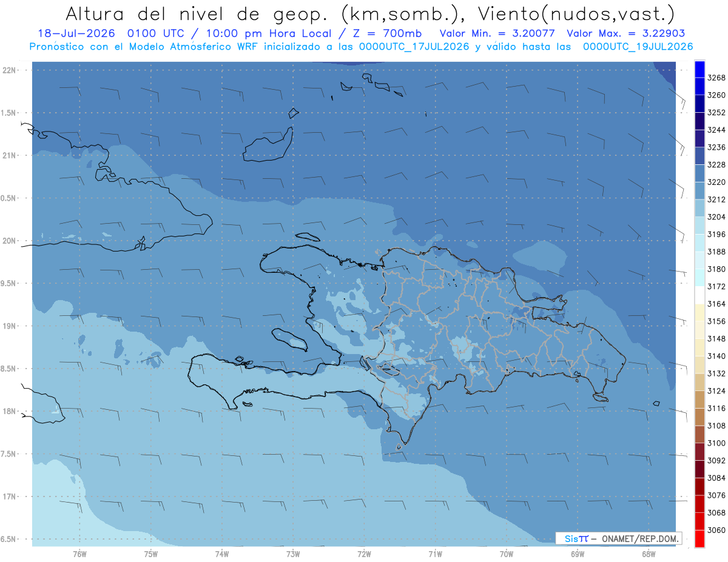Select the '18-Jul-2026' date text
This screenshot has width=728, height=562.
tap(77, 33)
